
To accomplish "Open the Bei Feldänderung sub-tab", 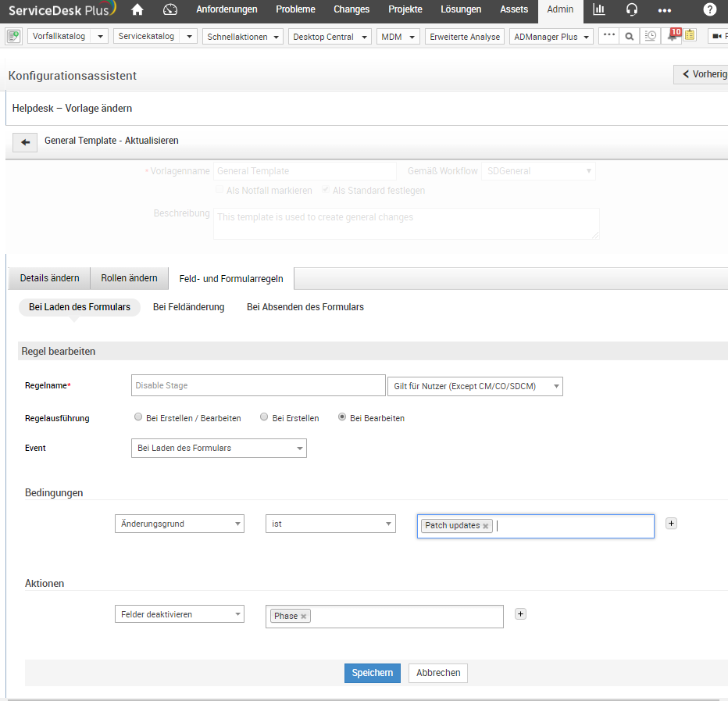I will point(188,307).
